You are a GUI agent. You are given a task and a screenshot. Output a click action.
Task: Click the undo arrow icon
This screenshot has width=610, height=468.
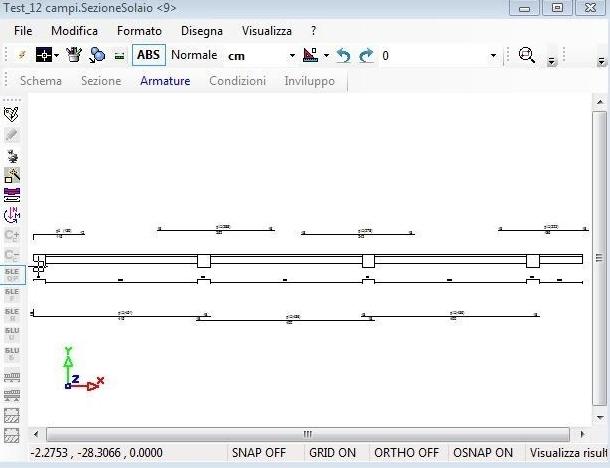(x=344, y=56)
